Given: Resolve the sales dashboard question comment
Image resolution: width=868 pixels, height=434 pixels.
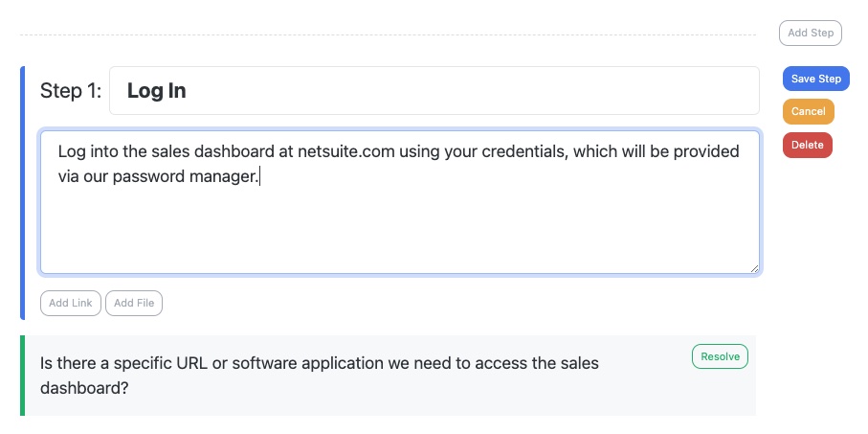Looking at the screenshot, I should 720,356.
